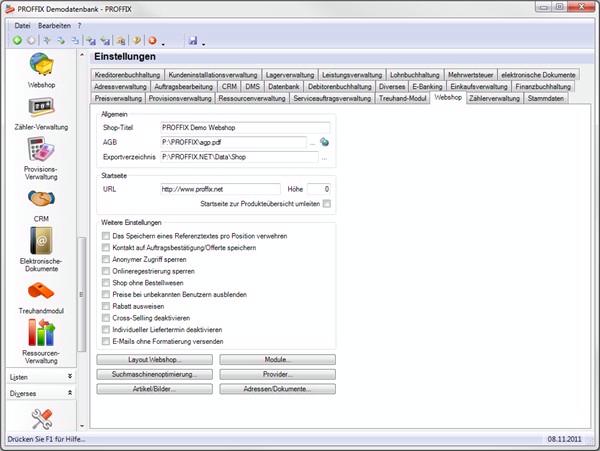Screen dimensions: 600x451
Task: Switch to the Stammdaten tab
Action: click(545, 98)
